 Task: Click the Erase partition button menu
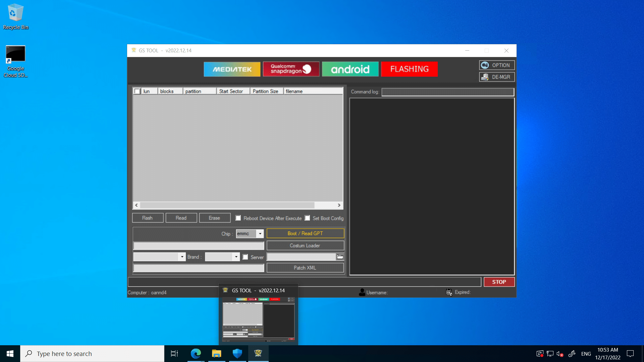coord(214,218)
